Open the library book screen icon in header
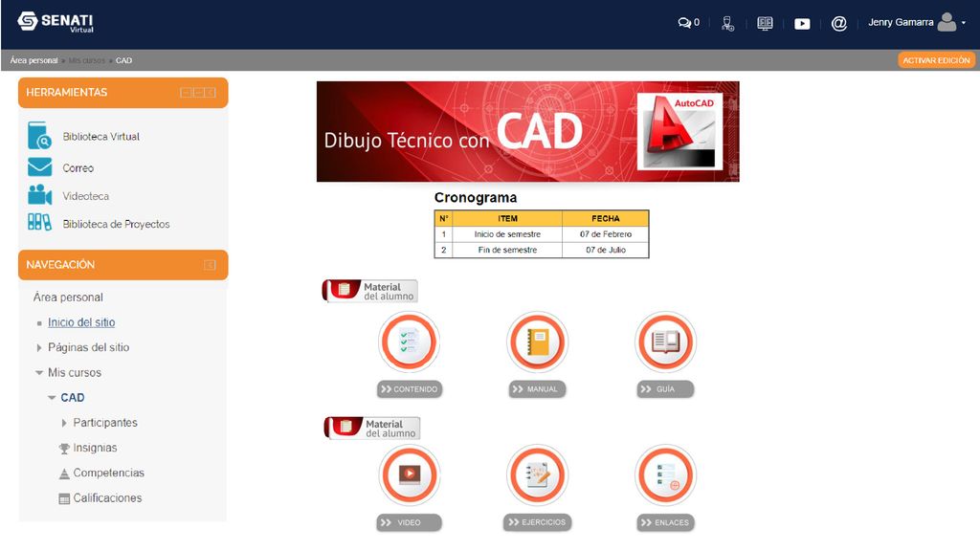Viewport: 980px width, 551px height. (765, 24)
